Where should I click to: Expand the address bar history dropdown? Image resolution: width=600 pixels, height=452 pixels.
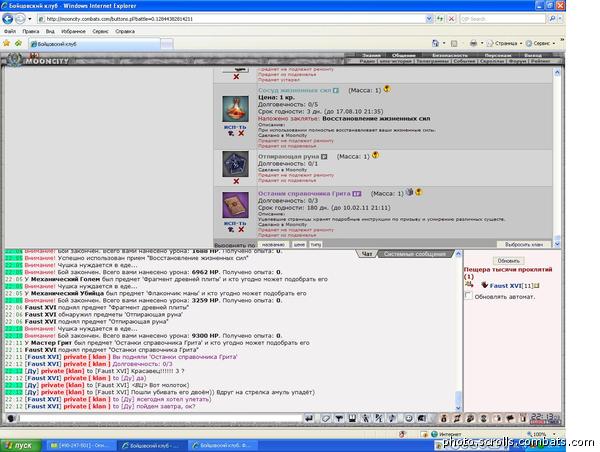429,19
